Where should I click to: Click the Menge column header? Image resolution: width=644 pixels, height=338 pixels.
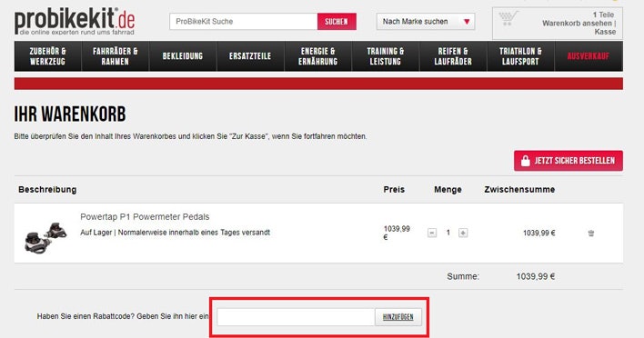click(x=448, y=190)
